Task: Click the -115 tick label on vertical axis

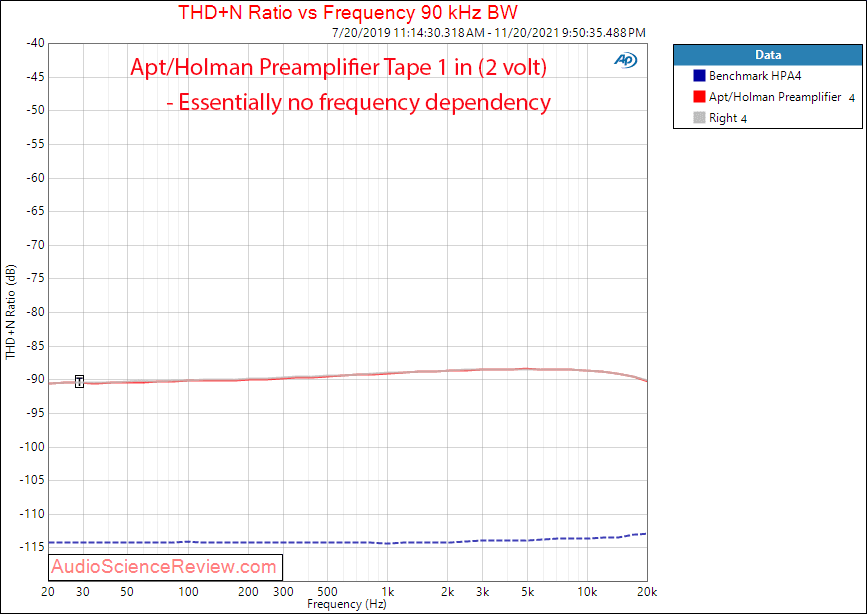Action: (x=32, y=547)
